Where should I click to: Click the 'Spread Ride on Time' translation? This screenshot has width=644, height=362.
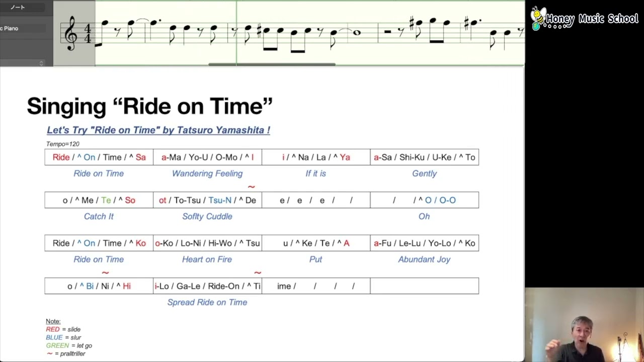[x=207, y=302]
